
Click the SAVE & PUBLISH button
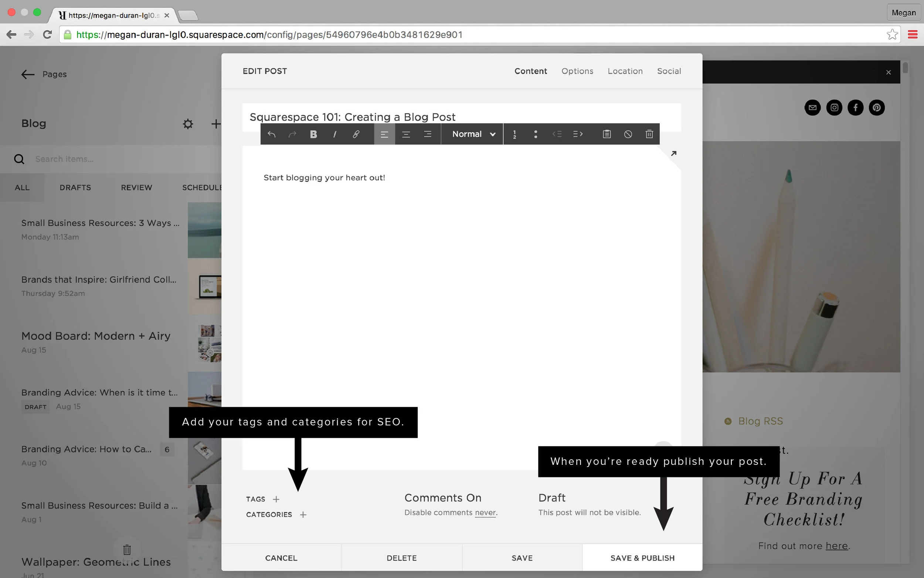tap(642, 557)
